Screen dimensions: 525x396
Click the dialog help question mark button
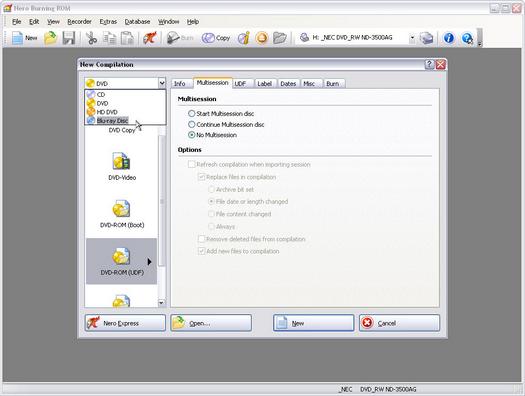coord(430,64)
